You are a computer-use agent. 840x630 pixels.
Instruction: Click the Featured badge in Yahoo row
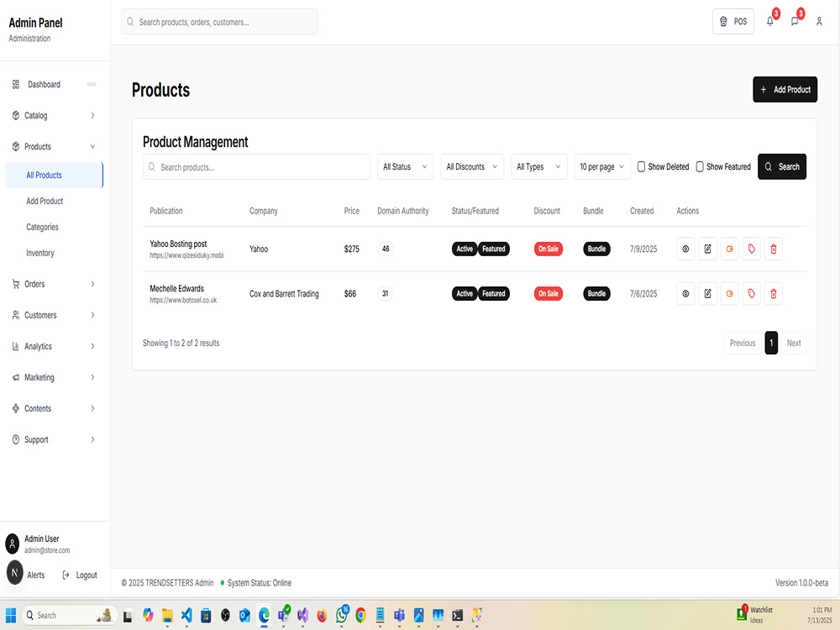pyautogui.click(x=493, y=249)
